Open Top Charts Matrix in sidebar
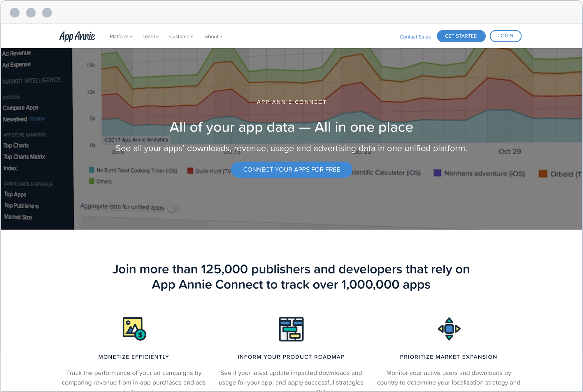Image resolution: width=583 pixels, height=392 pixels. (x=24, y=157)
